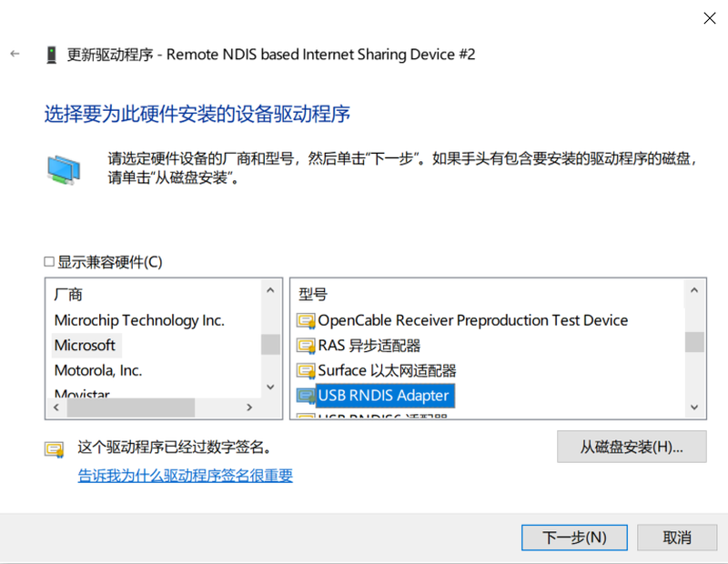Click the 厂商 horizontal scrollbar thumb
Image resolution: width=728 pixels, height=564 pixels.
pyautogui.click(x=124, y=408)
